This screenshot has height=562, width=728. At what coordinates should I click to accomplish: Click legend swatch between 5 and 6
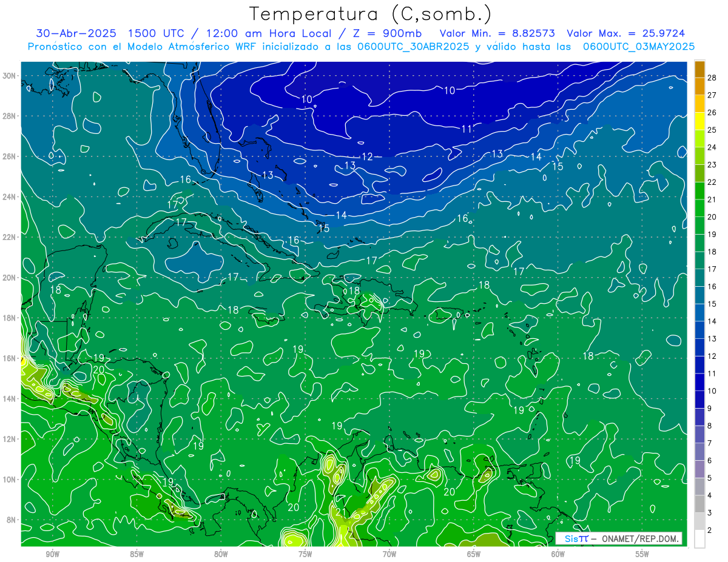pyautogui.click(x=699, y=469)
